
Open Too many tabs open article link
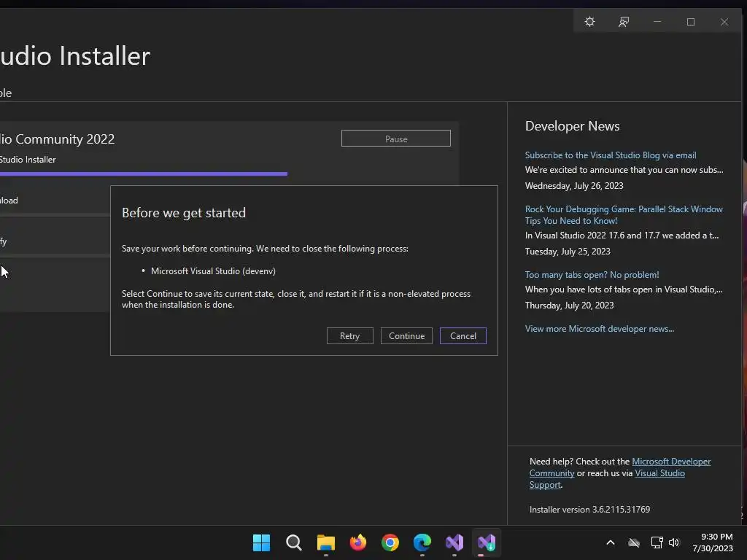[592, 275]
